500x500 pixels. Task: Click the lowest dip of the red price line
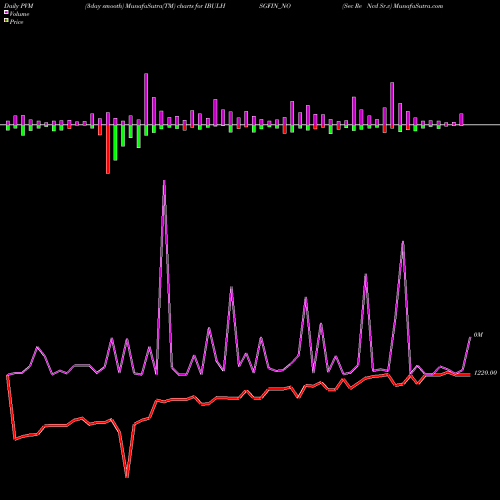coord(127,476)
